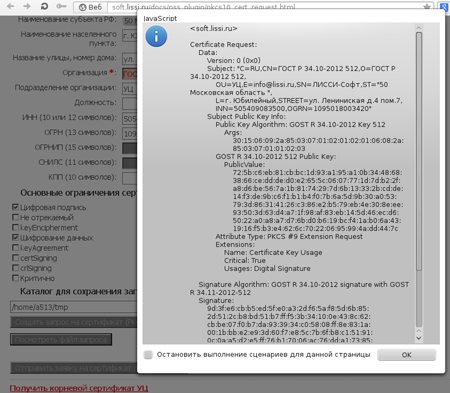This screenshot has height=393, width=450.
Task: Click the blue icon at the toolbar's right edge
Action: pos(444,7)
